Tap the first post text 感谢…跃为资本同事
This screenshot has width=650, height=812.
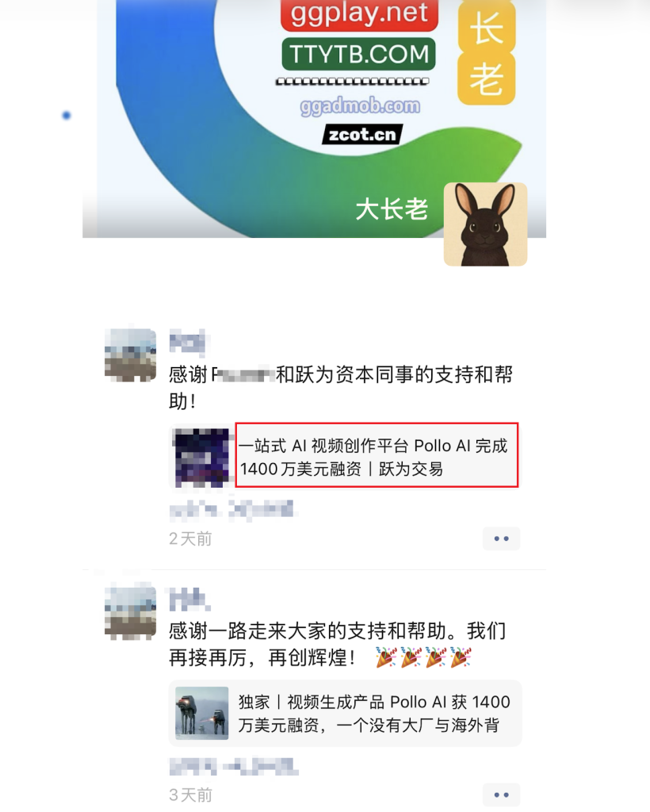(x=341, y=387)
